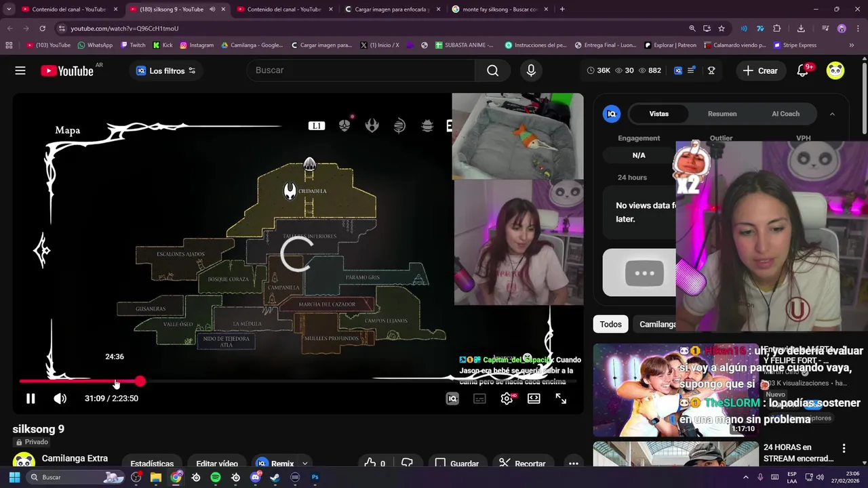This screenshot has width=868, height=488.
Task: Open the Instagram bookmark
Action: pyautogui.click(x=197, y=45)
